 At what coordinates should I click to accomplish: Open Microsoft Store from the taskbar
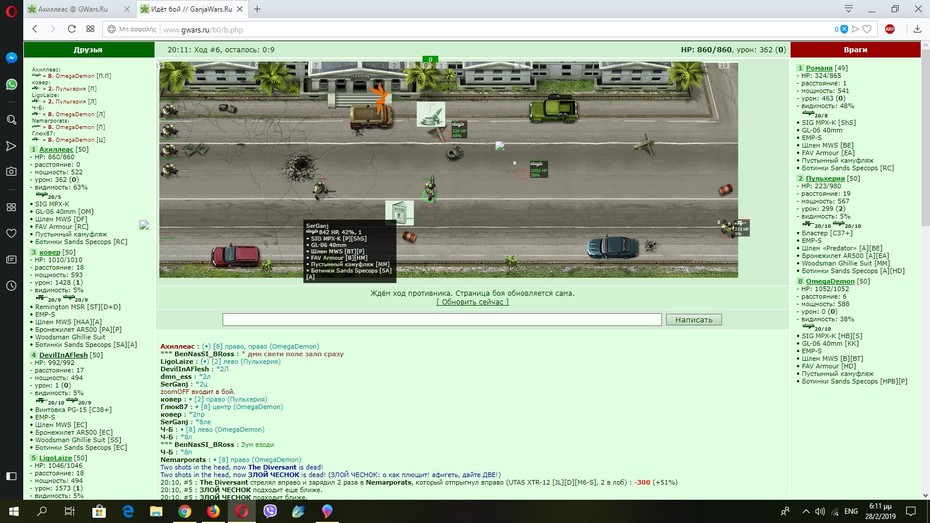[98, 511]
